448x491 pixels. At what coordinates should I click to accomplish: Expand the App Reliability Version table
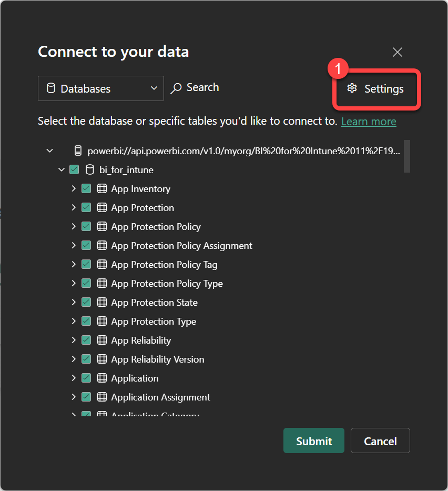point(74,359)
